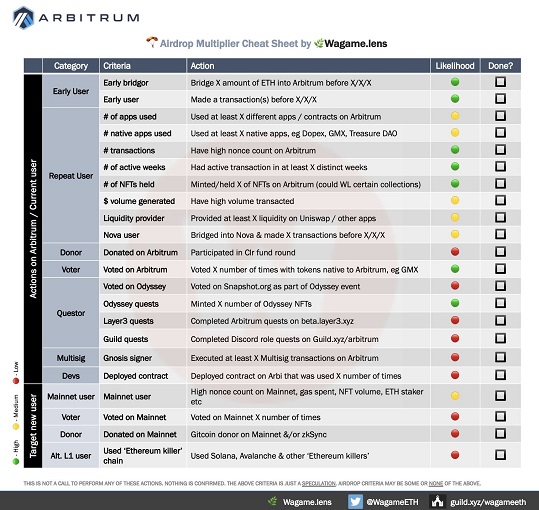The image size is (539, 510).
Task: Click green dot for Odyssey quests row
Action: point(455,303)
